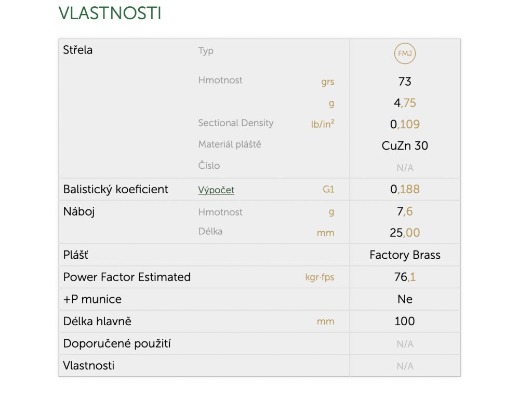The height and width of the screenshot is (399, 532).
Task: Click the VLASTNOSTI section heading
Action: [x=110, y=13]
